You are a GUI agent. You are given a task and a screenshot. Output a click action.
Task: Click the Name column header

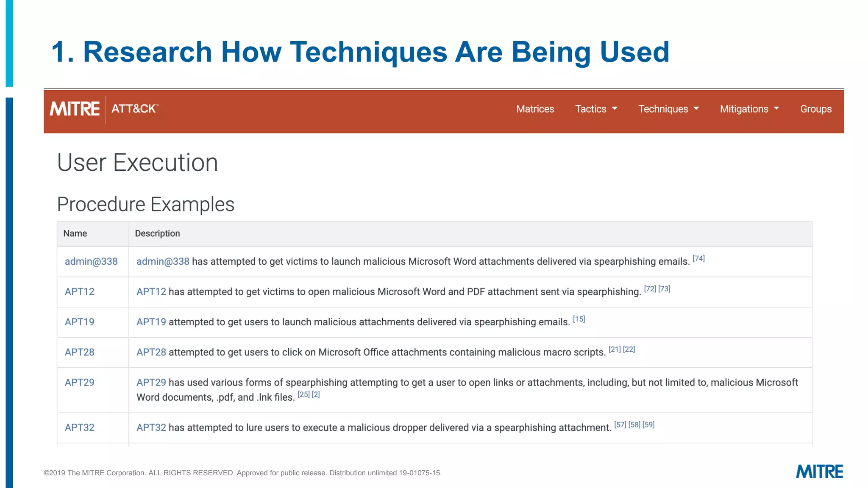(x=75, y=233)
